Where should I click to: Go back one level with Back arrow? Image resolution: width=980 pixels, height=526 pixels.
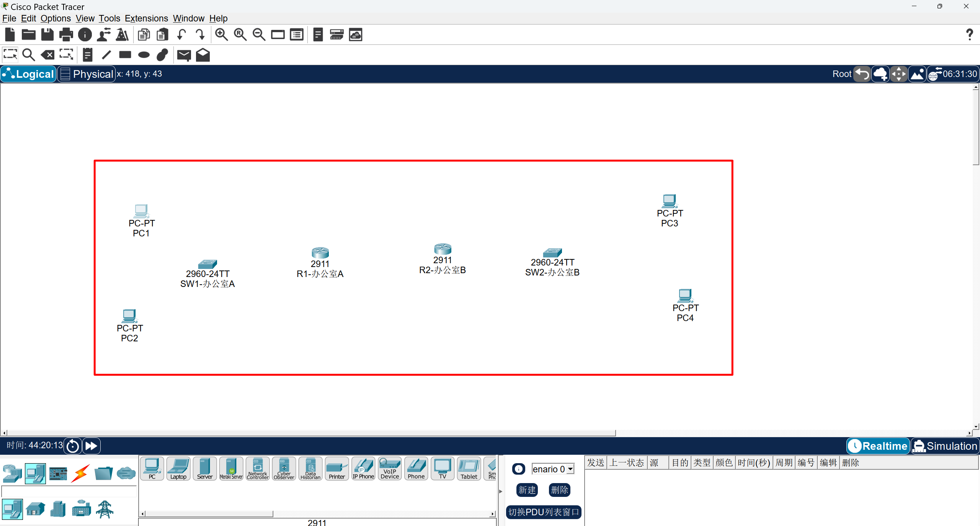point(862,74)
